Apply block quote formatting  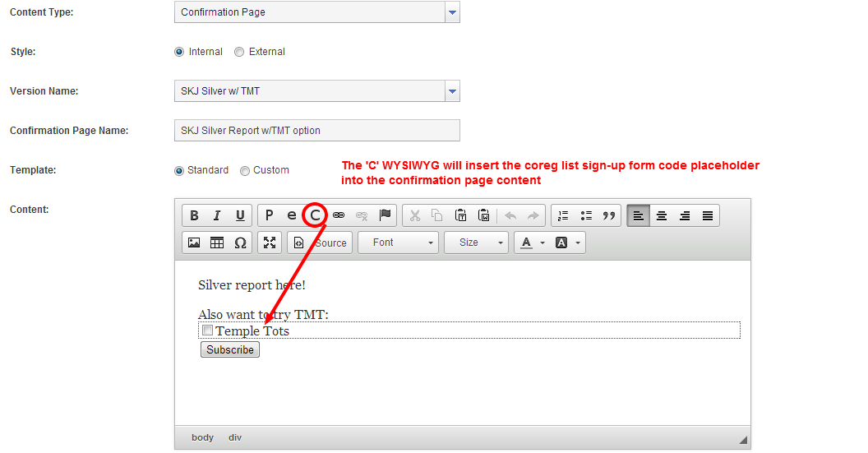(609, 215)
